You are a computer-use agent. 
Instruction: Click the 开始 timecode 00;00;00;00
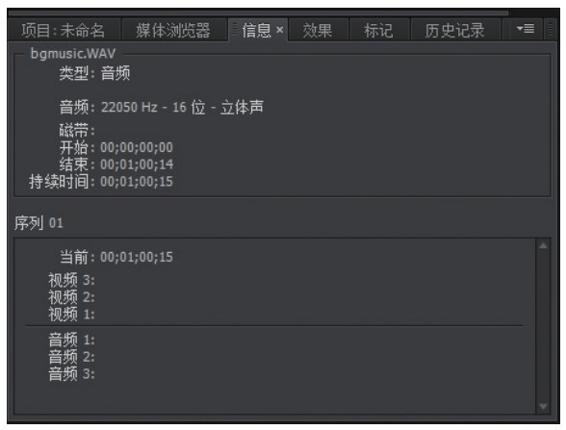pyautogui.click(x=136, y=147)
